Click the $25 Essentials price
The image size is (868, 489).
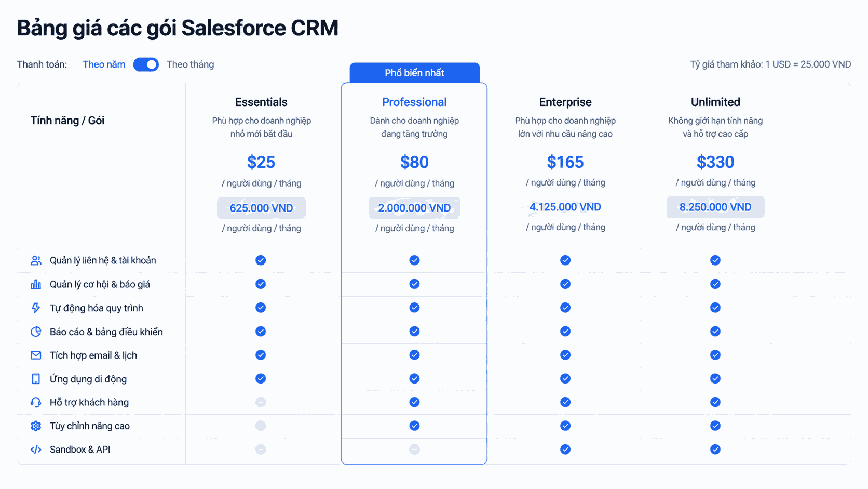tap(261, 162)
